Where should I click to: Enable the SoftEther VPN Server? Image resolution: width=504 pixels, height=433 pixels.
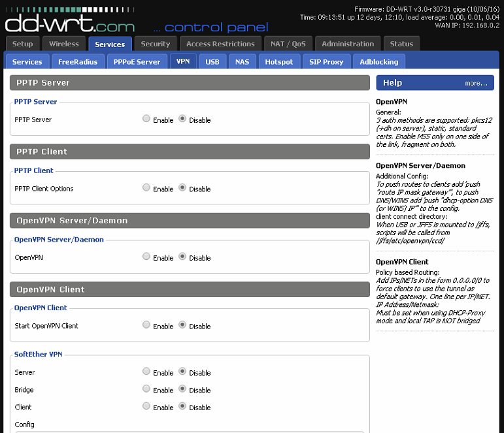(146, 372)
